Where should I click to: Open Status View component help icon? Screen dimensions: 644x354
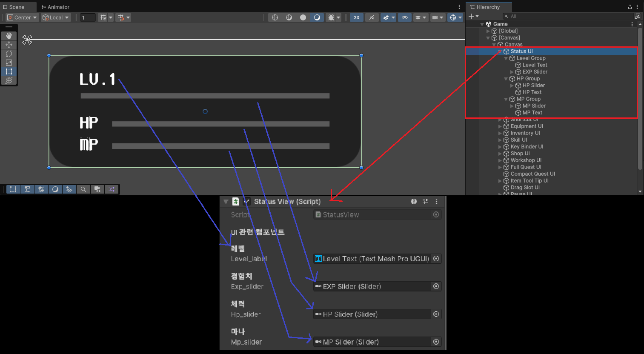coord(414,202)
